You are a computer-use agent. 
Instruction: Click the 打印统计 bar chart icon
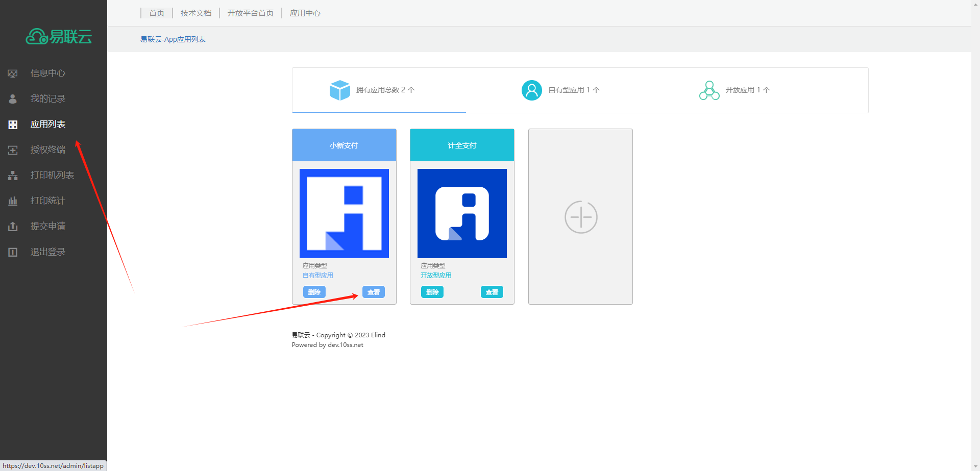[x=13, y=201]
